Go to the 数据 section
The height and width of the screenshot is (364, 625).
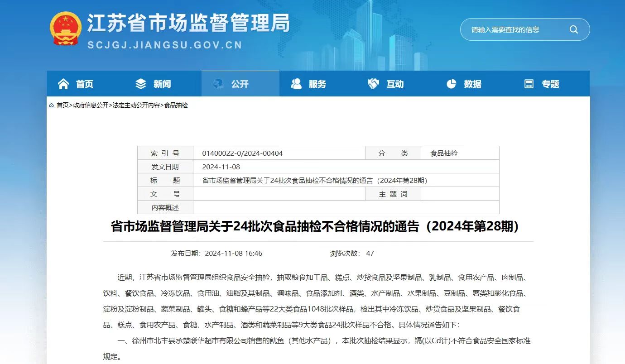(472, 84)
